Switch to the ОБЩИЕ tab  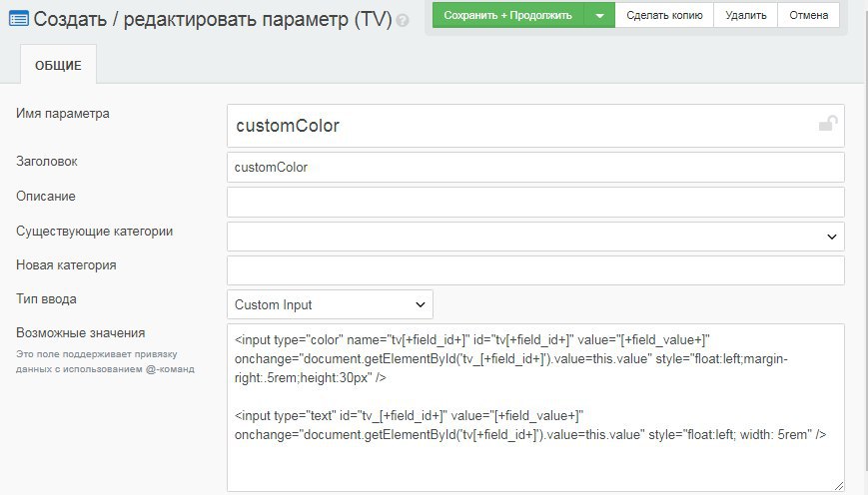(x=58, y=67)
